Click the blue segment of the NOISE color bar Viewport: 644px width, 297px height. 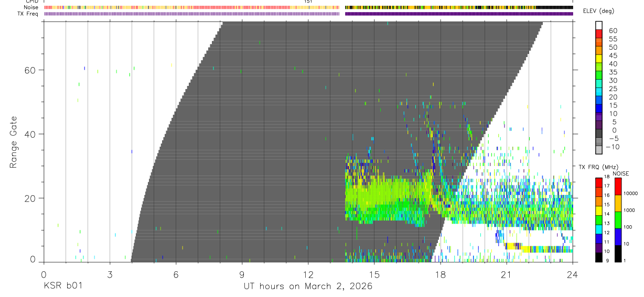tap(617, 237)
